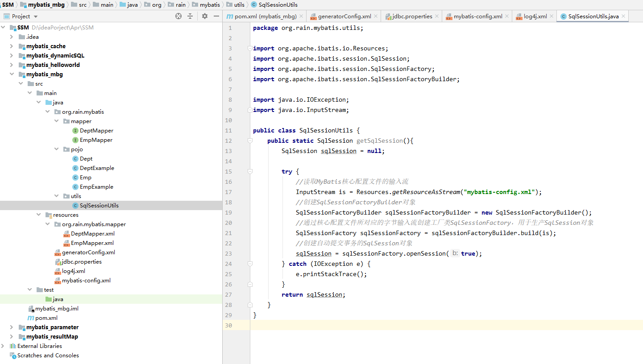This screenshot has width=643, height=364.
Task: Close the SqlSessionUtils.java tab
Action: click(x=624, y=16)
